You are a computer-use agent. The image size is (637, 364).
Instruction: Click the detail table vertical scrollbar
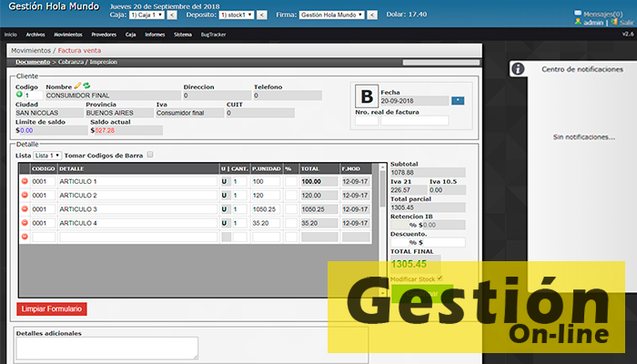(x=383, y=227)
